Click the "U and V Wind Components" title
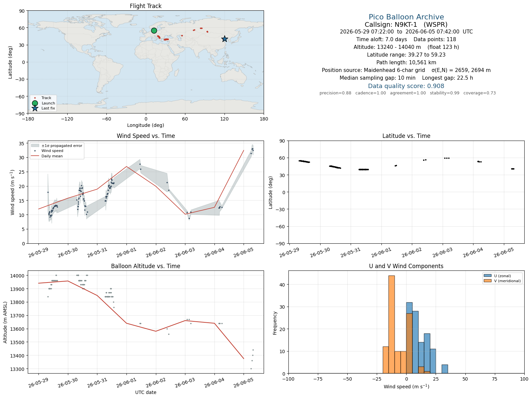This screenshot has height=398, width=532. click(x=406, y=266)
